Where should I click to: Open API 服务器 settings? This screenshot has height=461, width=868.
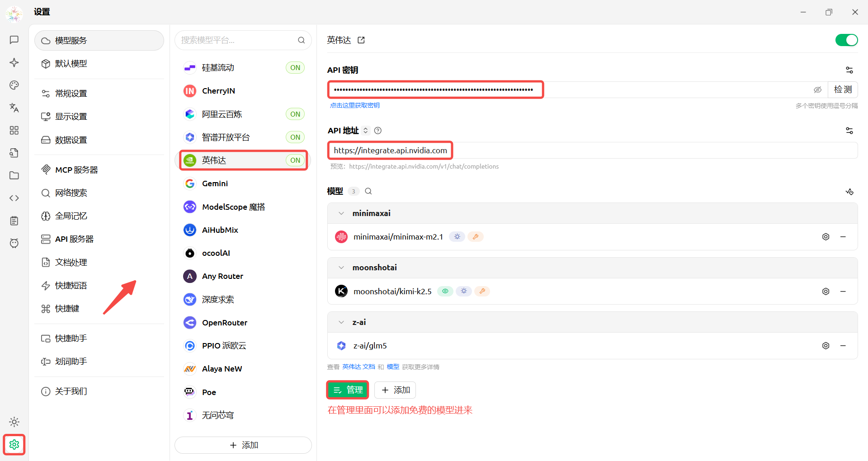pos(99,239)
